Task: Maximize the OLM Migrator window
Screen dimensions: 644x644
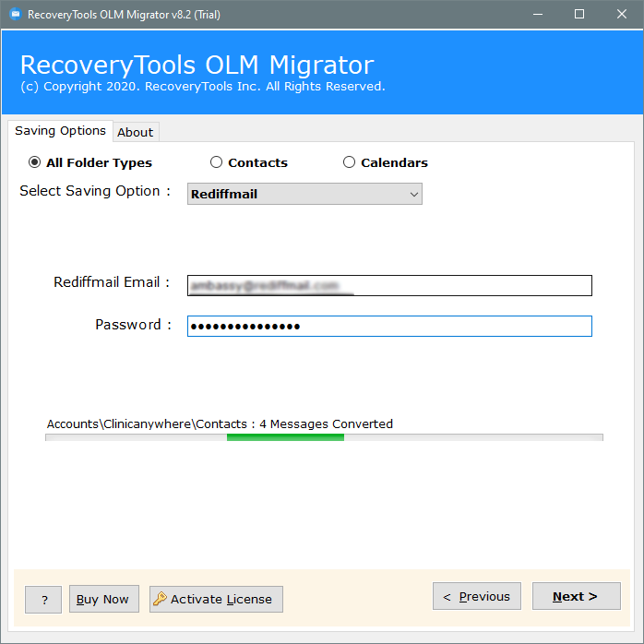Action: click(x=579, y=15)
